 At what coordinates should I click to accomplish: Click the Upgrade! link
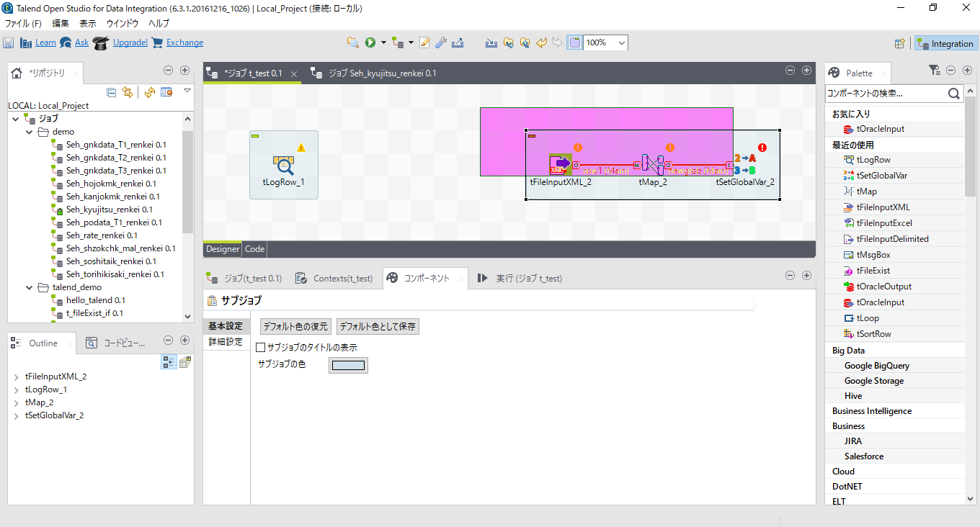[130, 42]
